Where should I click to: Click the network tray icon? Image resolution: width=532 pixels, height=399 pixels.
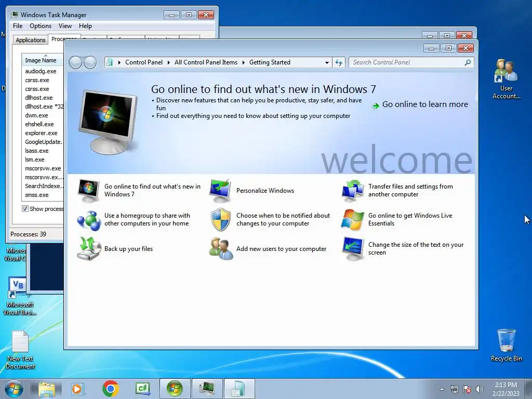click(454, 389)
